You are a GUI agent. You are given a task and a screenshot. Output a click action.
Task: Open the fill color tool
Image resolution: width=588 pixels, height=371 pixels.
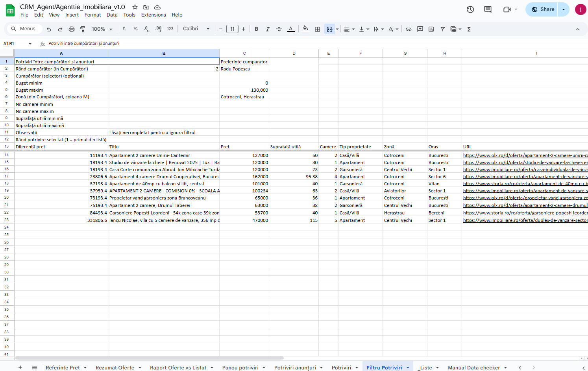(x=305, y=29)
